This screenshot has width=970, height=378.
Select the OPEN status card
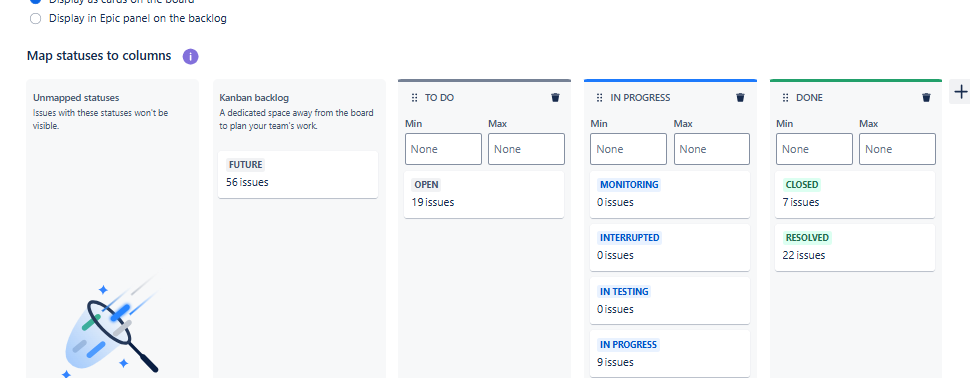click(484, 194)
